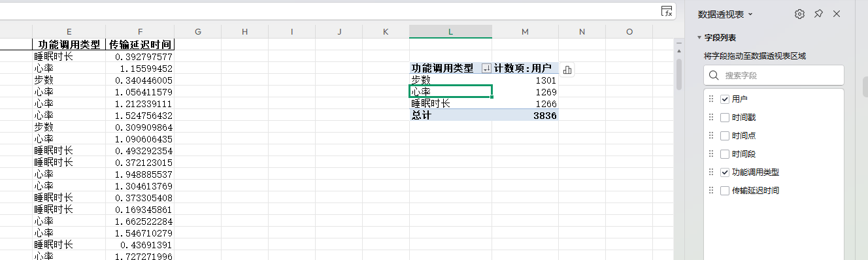Select cell with value 1.546710279
Image resolution: width=868 pixels, height=260 pixels.
pyautogui.click(x=139, y=233)
